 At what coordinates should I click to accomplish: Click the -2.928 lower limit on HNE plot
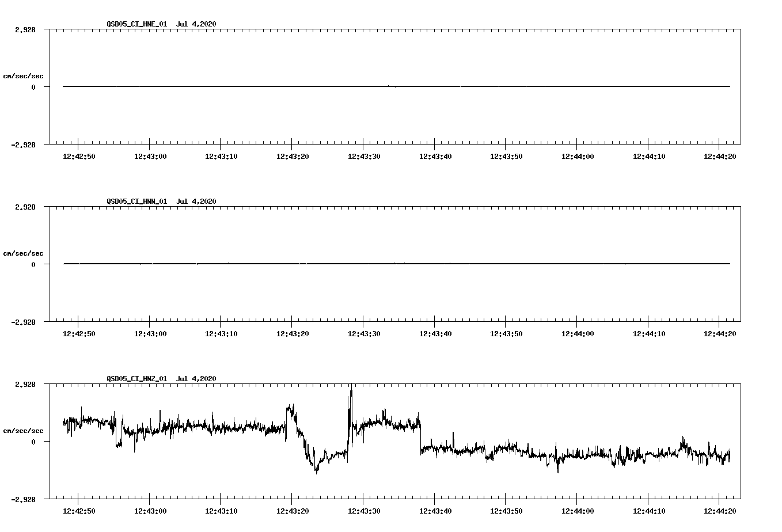(x=23, y=145)
